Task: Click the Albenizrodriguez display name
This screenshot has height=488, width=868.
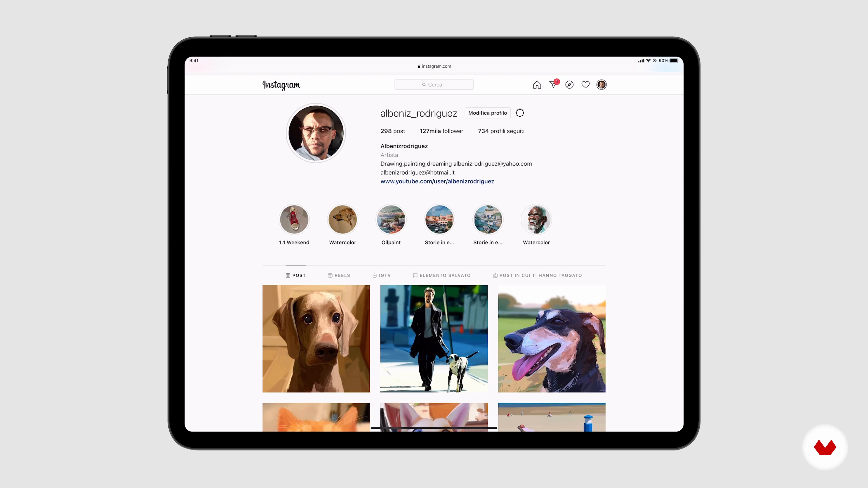Action: [x=404, y=146]
